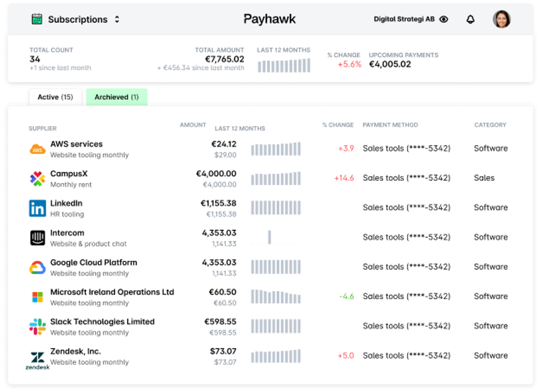Click the €7,765.02 total amount value
The height and width of the screenshot is (392, 541).
click(x=225, y=59)
